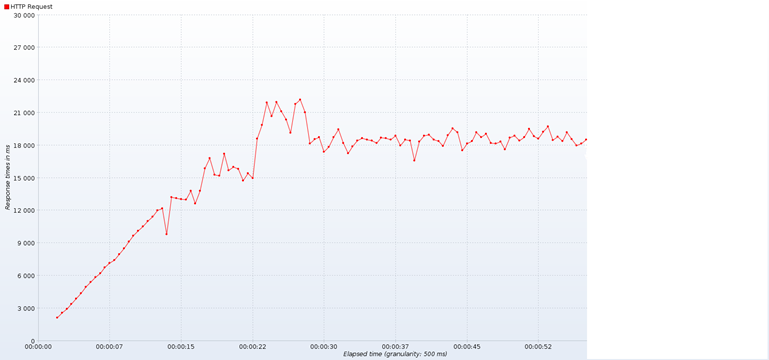The image size is (769, 360).
Task: Click the 00:00:00 x-axis time label
Action: pos(38,346)
